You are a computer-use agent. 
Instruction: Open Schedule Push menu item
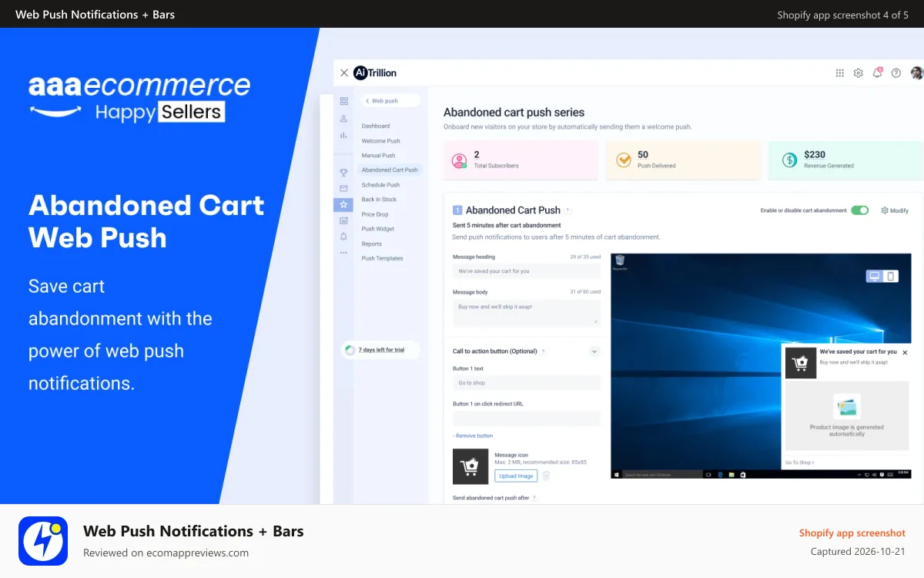pyautogui.click(x=380, y=185)
